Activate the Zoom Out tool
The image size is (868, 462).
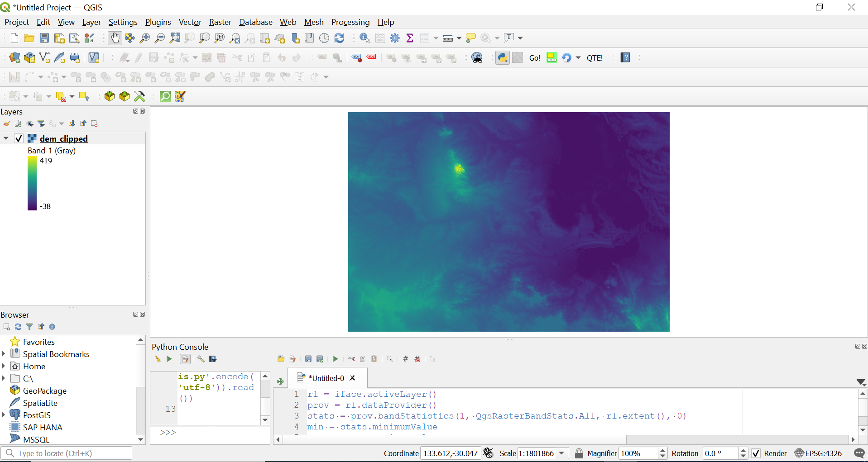coord(160,38)
